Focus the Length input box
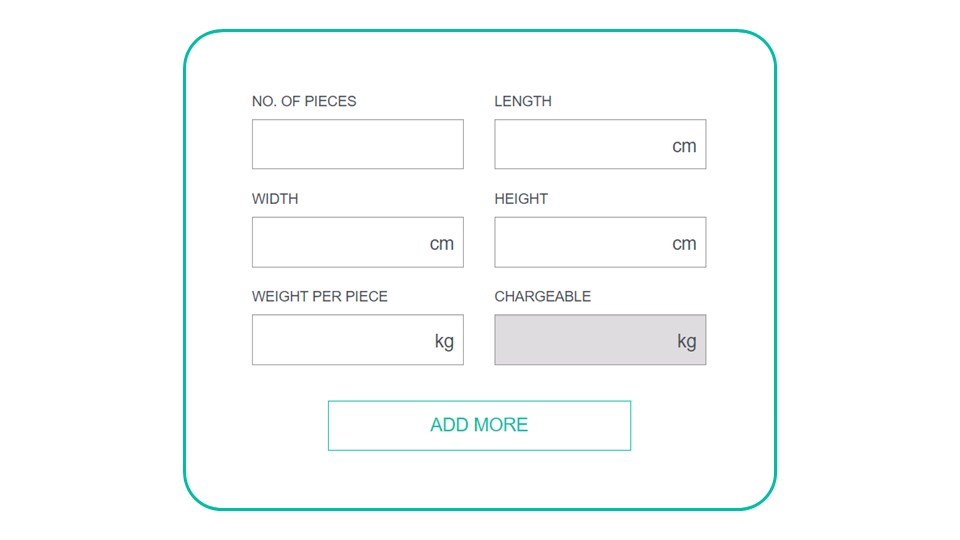This screenshot has height=540, width=960. click(600, 144)
